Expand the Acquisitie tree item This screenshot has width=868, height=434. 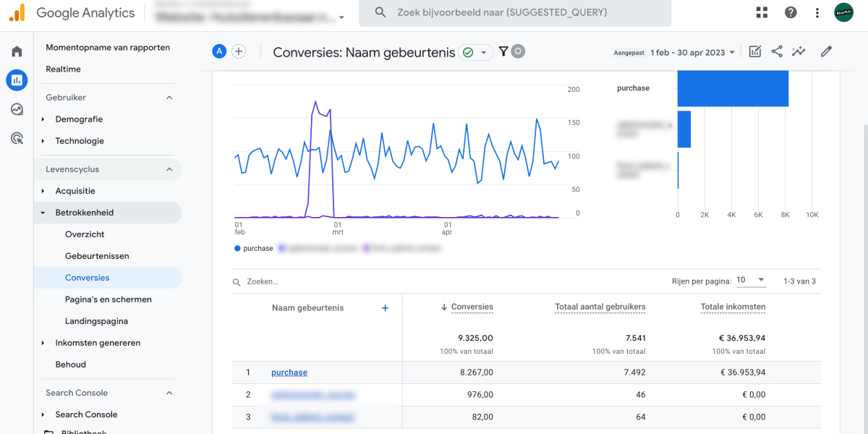pyautogui.click(x=75, y=191)
